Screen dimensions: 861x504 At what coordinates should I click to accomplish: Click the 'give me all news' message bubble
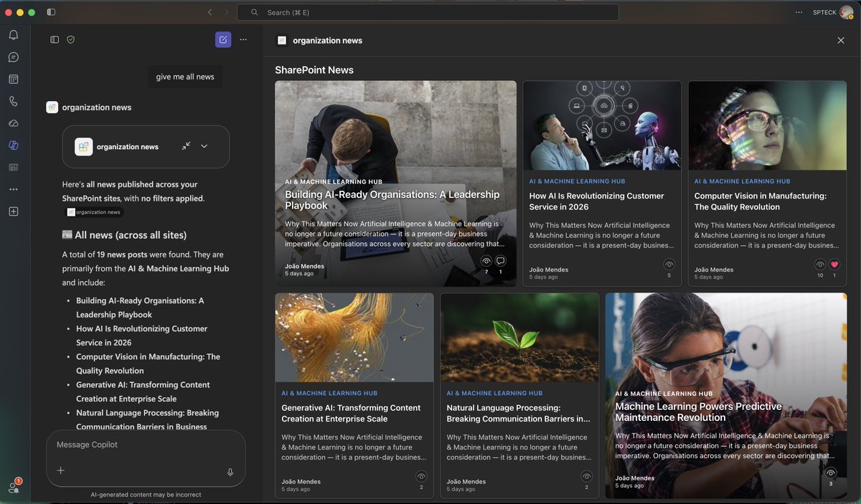coord(185,77)
